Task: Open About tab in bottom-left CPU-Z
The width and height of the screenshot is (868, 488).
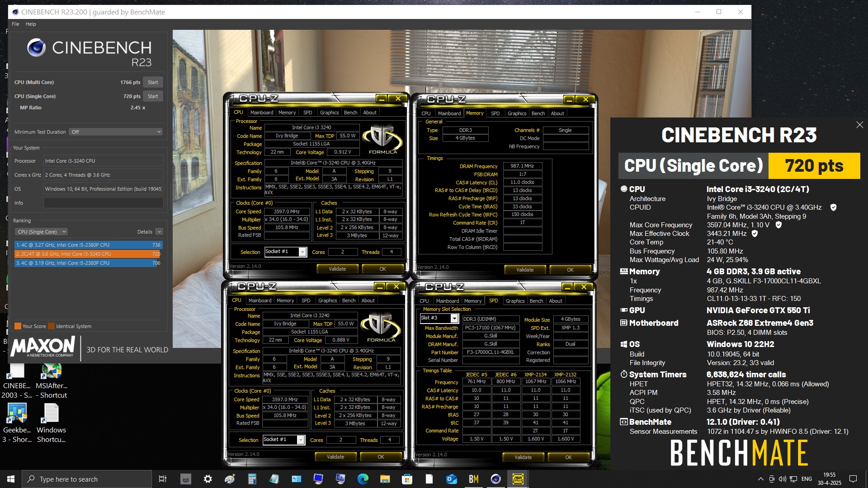Action: [368, 300]
